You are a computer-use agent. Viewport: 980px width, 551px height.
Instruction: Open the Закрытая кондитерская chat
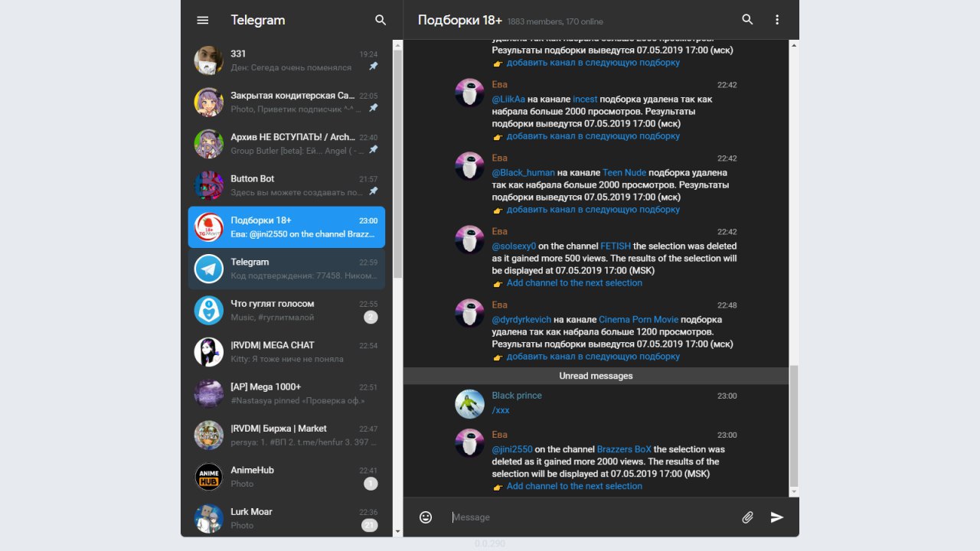click(286, 102)
